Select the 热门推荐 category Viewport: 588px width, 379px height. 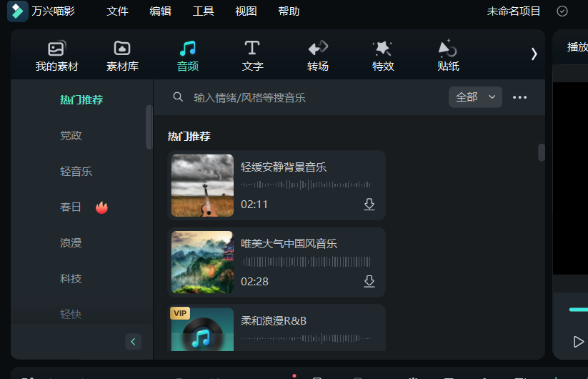pyautogui.click(x=81, y=100)
